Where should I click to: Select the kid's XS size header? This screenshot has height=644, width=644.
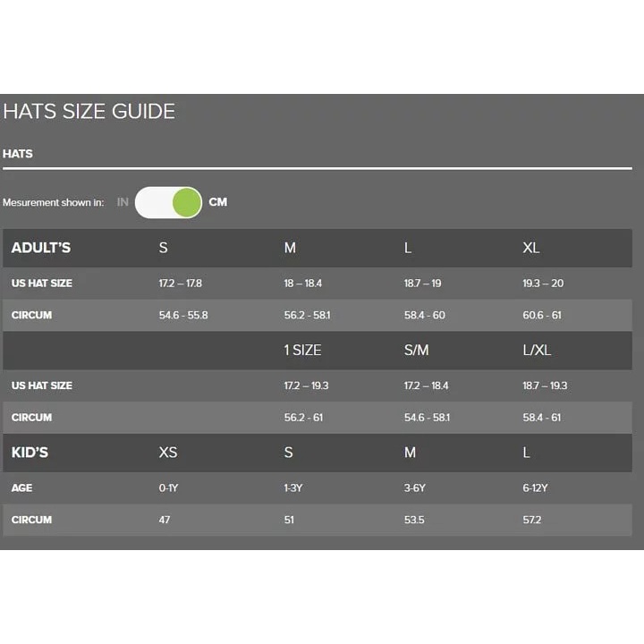[167, 453]
